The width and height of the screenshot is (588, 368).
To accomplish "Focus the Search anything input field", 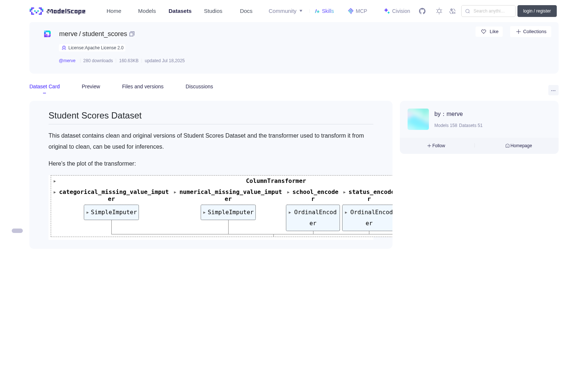I will coord(488,11).
